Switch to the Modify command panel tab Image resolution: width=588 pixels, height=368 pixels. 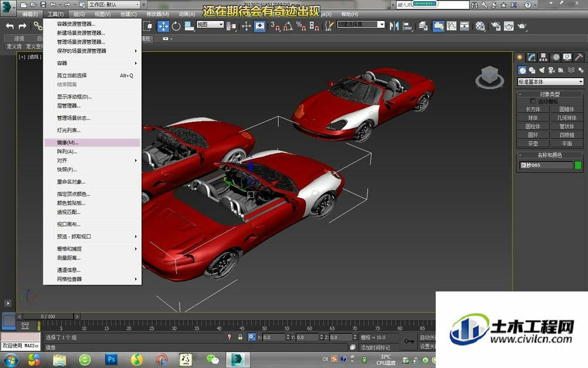pyautogui.click(x=532, y=57)
